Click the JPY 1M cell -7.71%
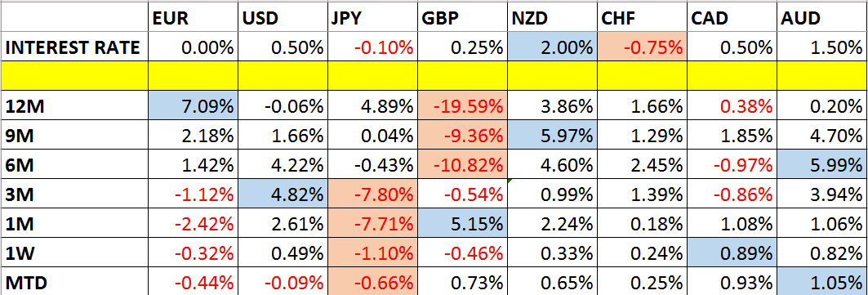 372,224
